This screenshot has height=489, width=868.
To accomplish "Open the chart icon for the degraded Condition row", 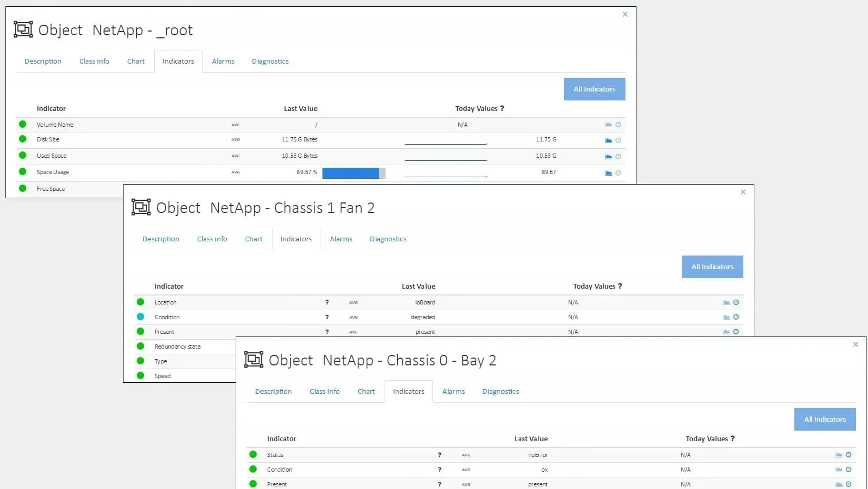I will pyautogui.click(x=726, y=317).
